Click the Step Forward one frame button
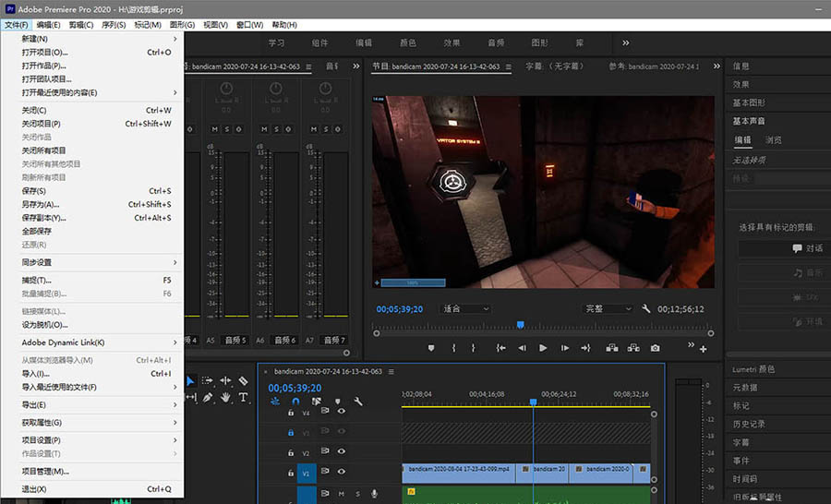831x504 pixels. (x=564, y=348)
